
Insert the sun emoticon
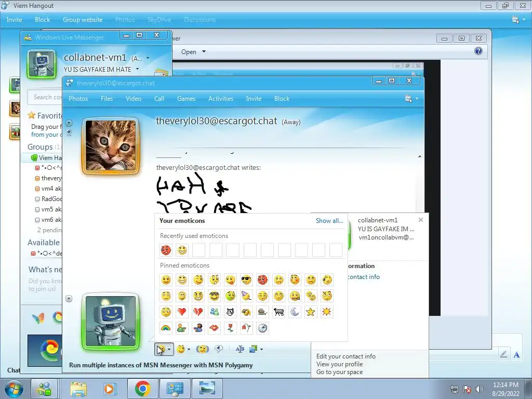pos(327,312)
